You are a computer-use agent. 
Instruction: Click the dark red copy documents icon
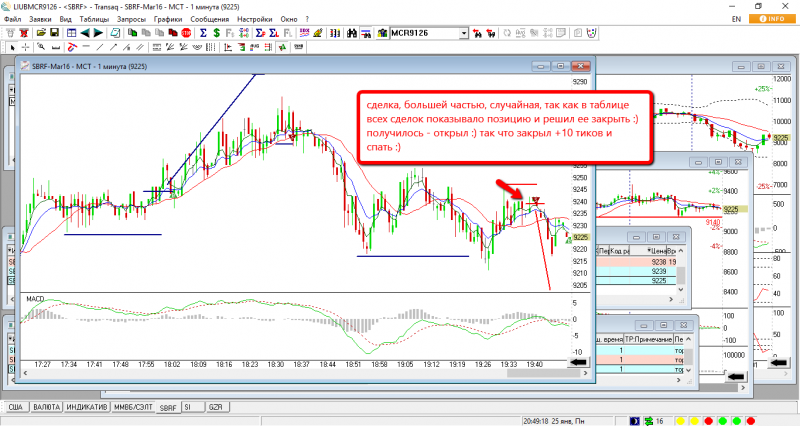(x=173, y=33)
